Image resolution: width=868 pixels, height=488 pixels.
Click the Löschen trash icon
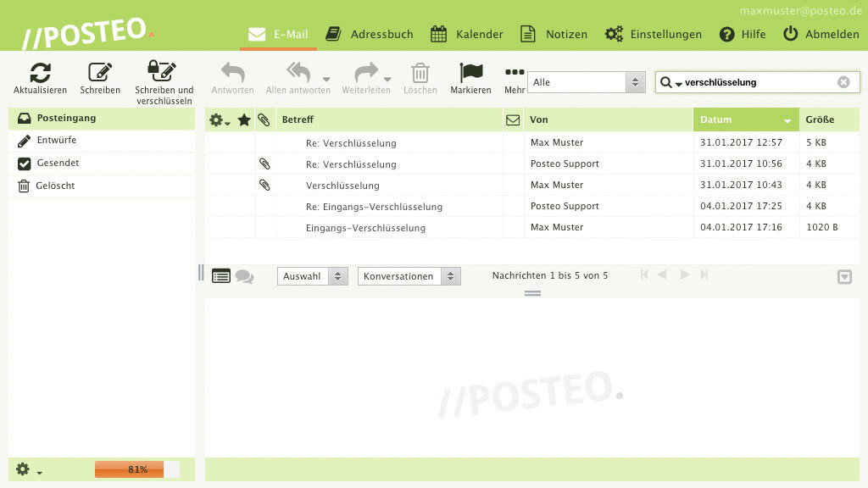420,73
